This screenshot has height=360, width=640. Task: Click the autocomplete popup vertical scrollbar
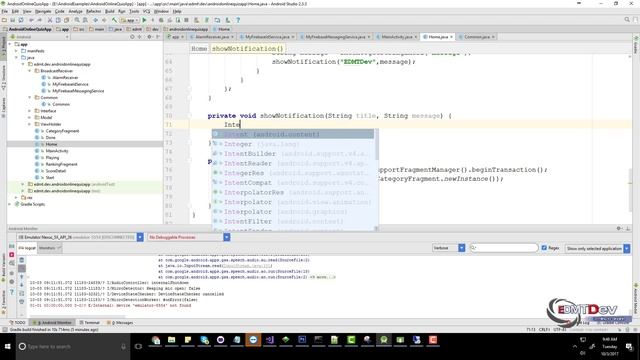pyautogui.click(x=376, y=145)
